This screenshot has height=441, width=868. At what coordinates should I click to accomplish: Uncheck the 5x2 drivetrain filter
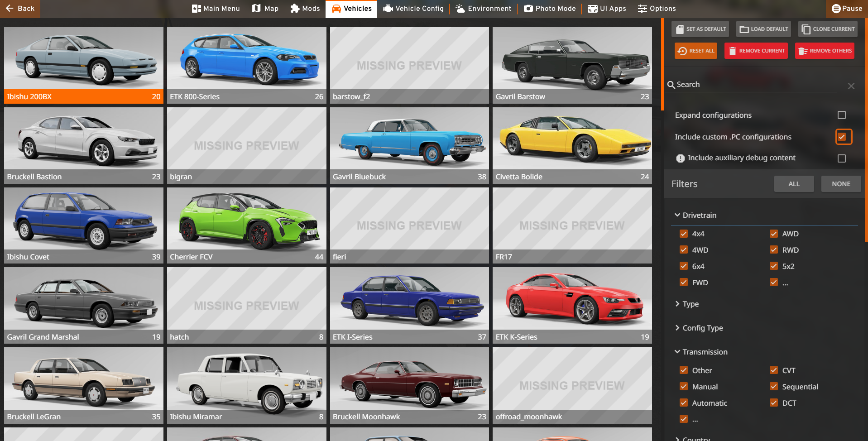(774, 266)
